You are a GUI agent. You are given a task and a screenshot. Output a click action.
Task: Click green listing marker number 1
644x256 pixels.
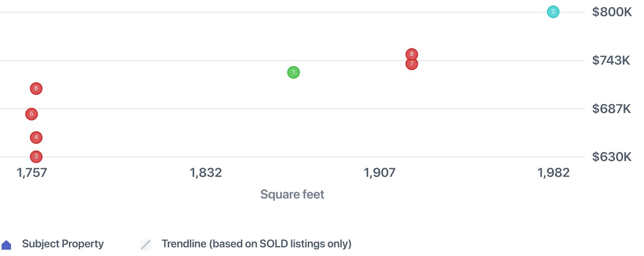point(293,72)
